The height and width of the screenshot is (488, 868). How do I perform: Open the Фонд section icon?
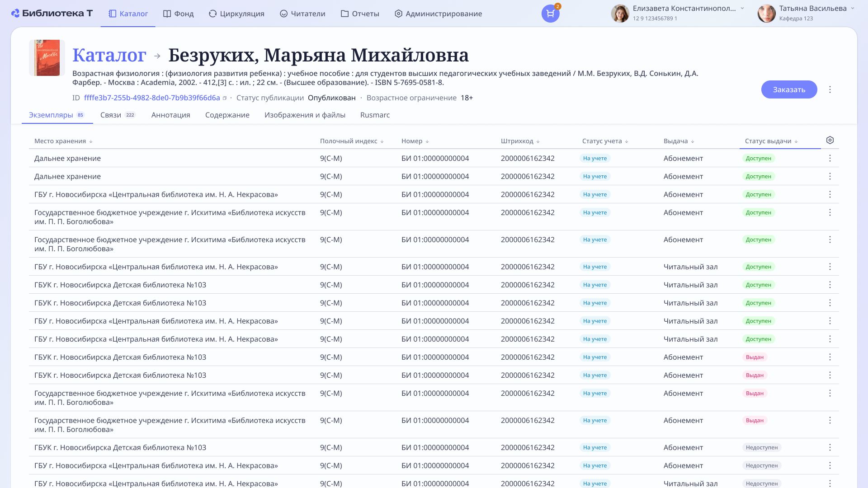(166, 14)
